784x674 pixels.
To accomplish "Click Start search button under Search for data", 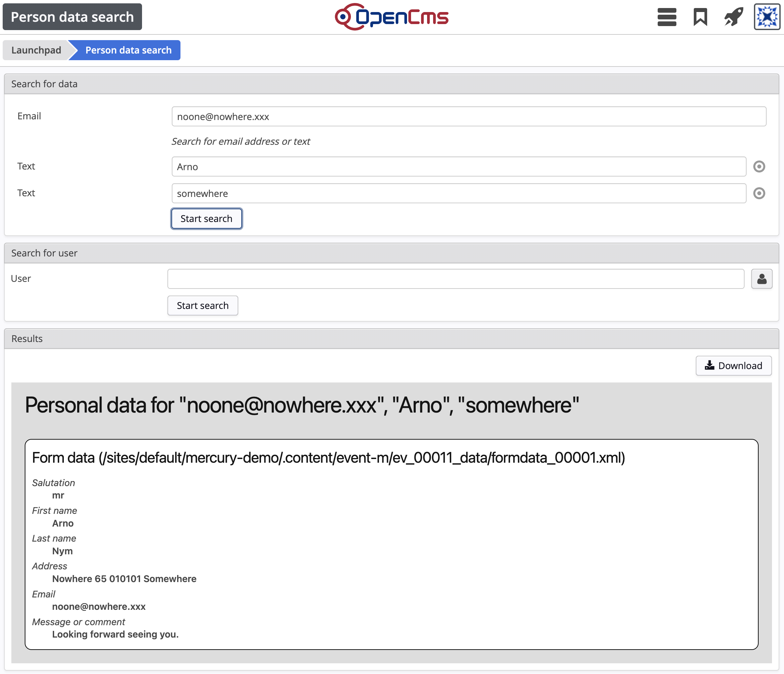I will pos(206,218).
